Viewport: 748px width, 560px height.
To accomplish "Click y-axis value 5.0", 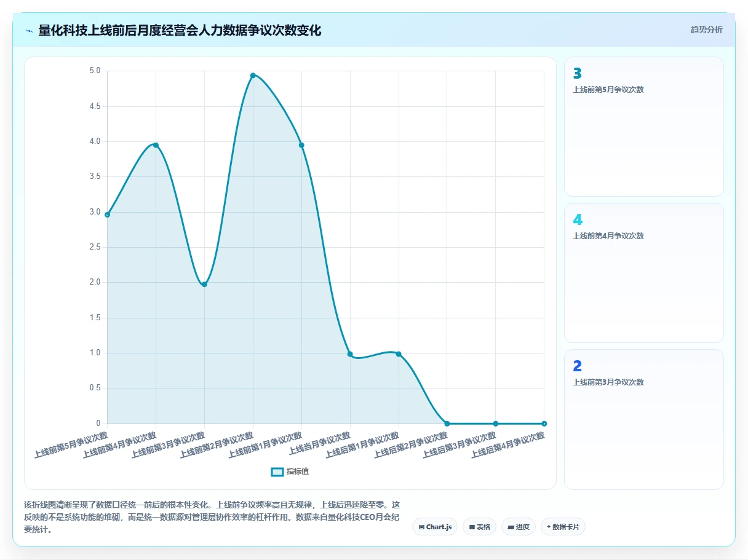I will tap(95, 71).
